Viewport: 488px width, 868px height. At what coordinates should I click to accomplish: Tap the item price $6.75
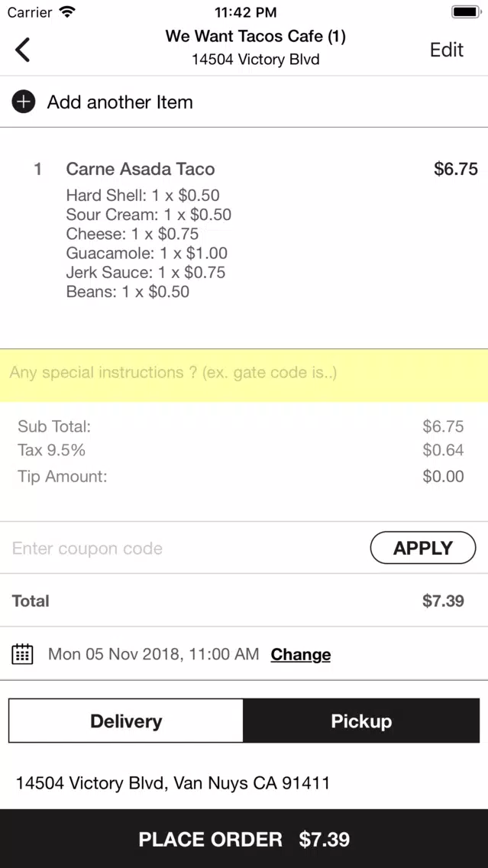point(455,169)
